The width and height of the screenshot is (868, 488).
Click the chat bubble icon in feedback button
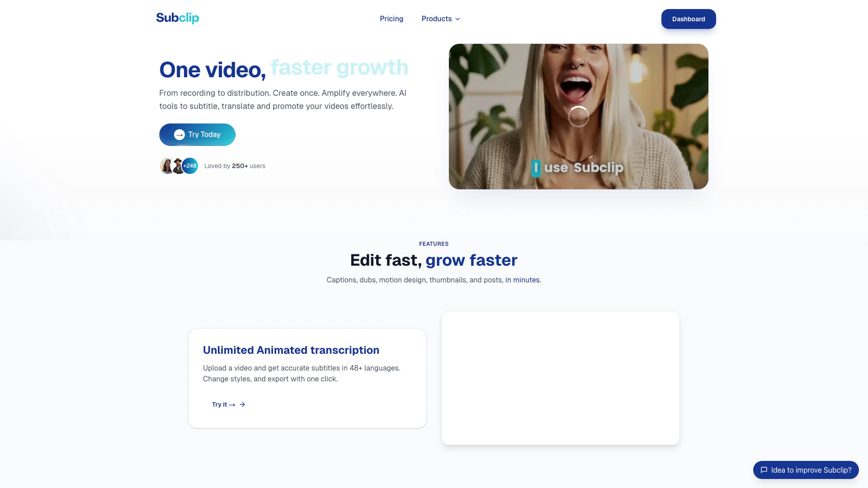point(764,470)
